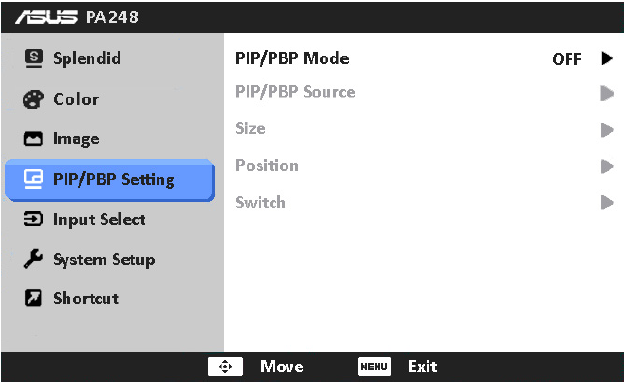The image size is (624, 382).
Task: Click the PIP/PBP Setting screen icon
Action: 33,179
